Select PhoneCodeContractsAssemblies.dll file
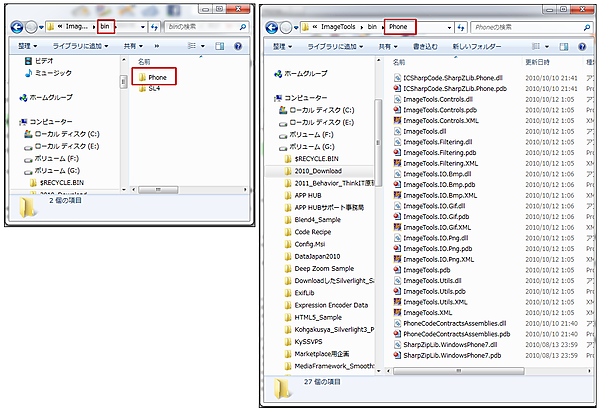Image resolution: width=600 pixels, height=410 pixels. (450, 323)
